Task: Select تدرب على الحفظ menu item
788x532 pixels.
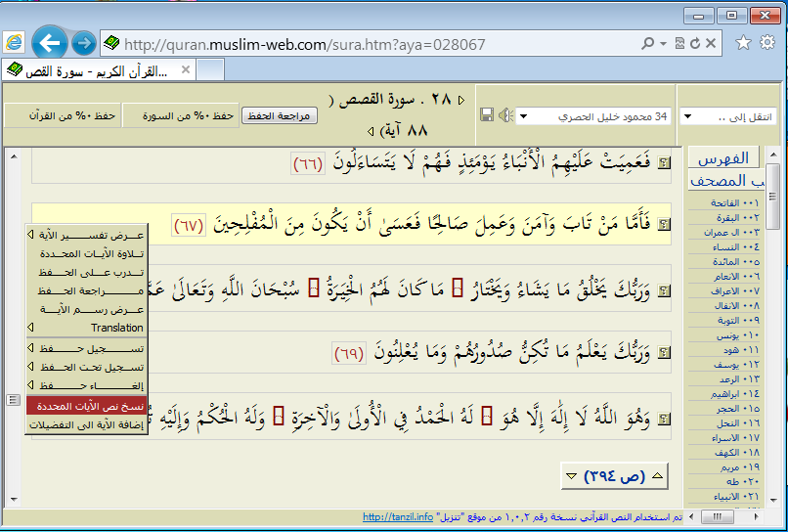Action: click(x=86, y=272)
